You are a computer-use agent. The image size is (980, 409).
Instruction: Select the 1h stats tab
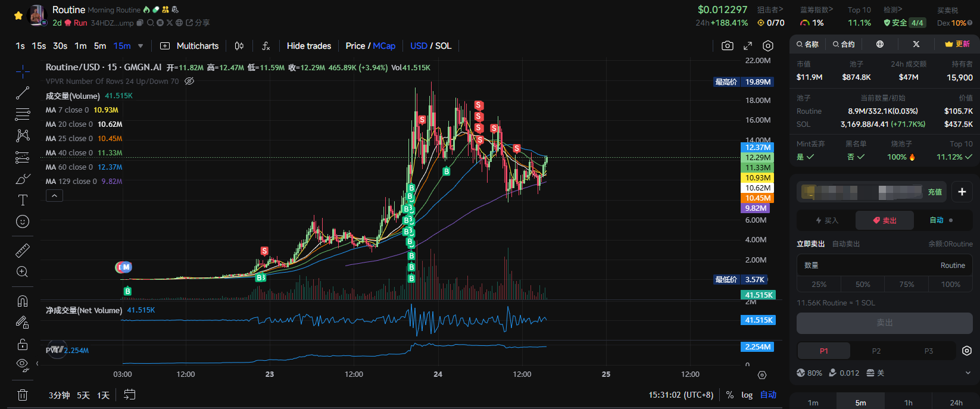pos(908,402)
